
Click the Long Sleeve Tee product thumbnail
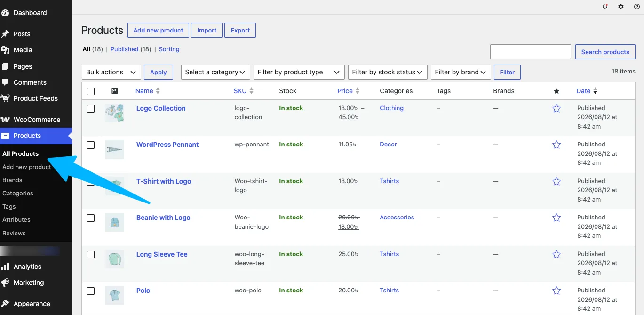pos(115,259)
